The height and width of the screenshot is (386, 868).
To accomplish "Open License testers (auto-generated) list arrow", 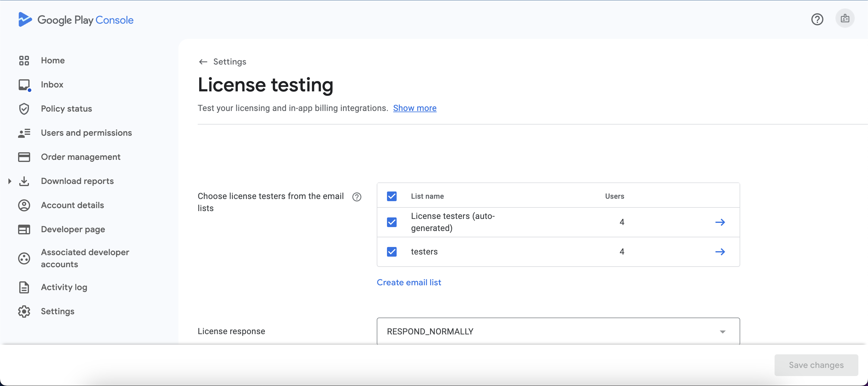I will (720, 222).
